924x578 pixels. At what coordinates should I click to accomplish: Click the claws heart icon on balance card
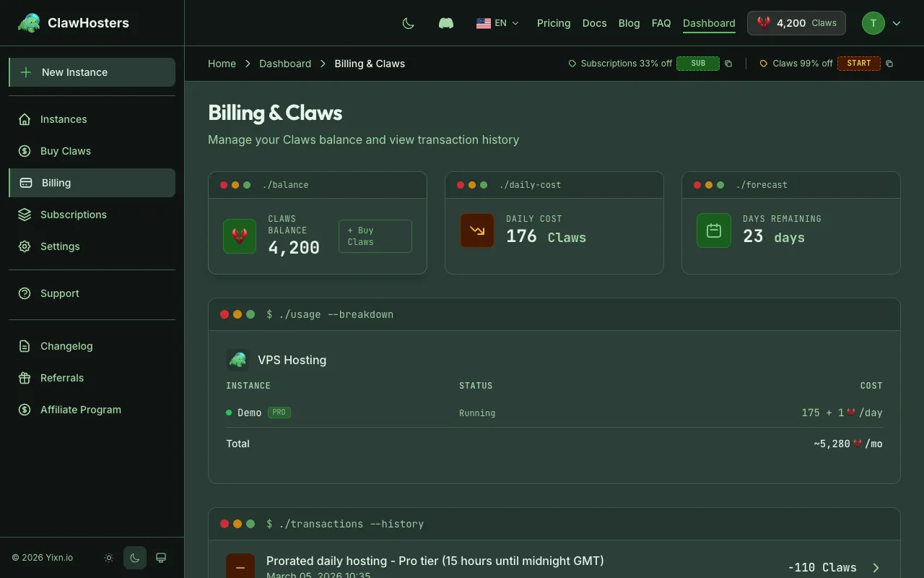tap(239, 236)
